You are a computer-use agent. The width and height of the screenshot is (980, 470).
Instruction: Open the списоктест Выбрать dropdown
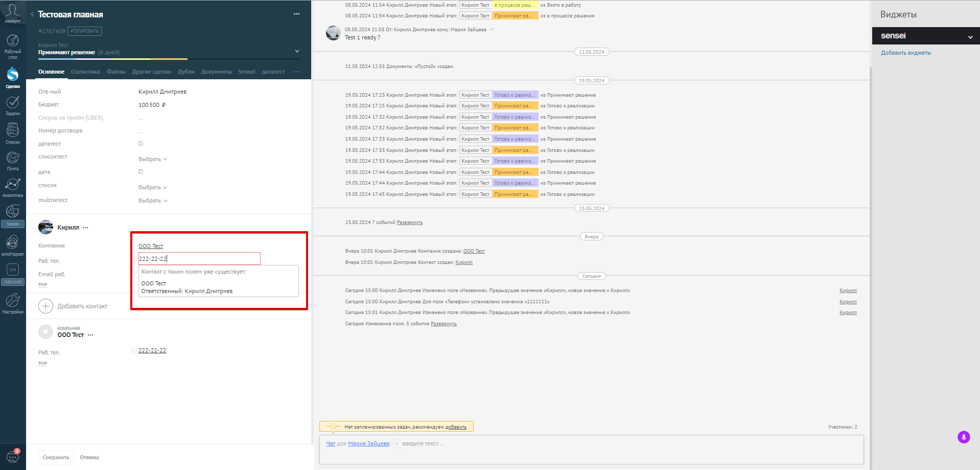click(153, 159)
